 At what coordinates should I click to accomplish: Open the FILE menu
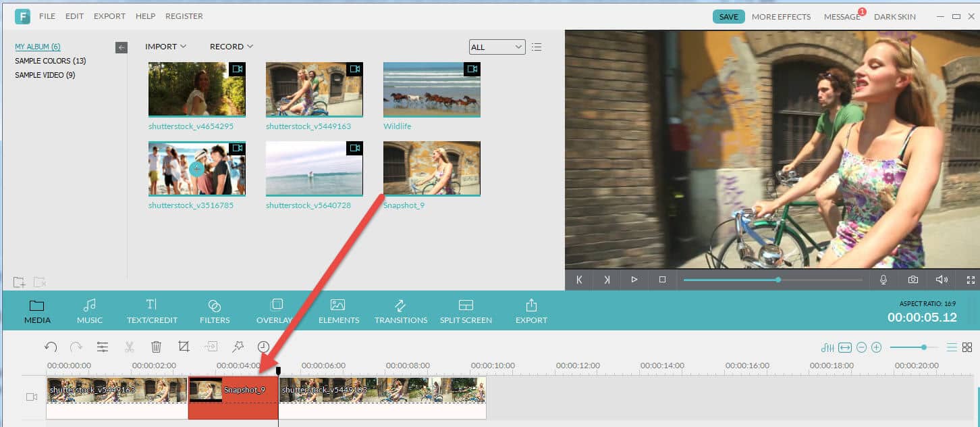(x=47, y=16)
